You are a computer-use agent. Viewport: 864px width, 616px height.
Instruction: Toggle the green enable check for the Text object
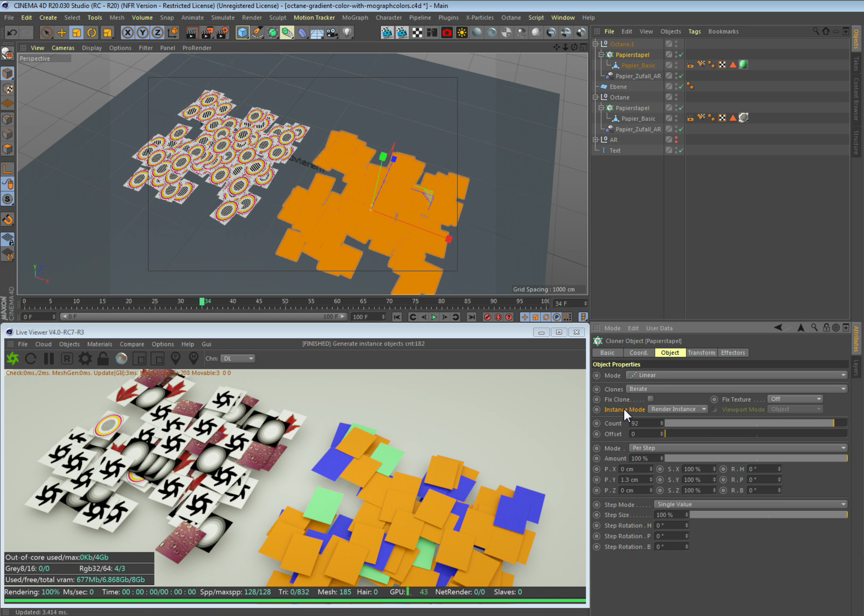681,151
